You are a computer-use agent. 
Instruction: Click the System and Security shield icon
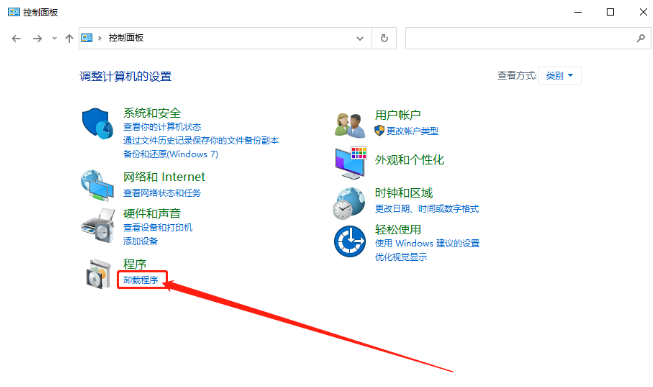[97, 123]
